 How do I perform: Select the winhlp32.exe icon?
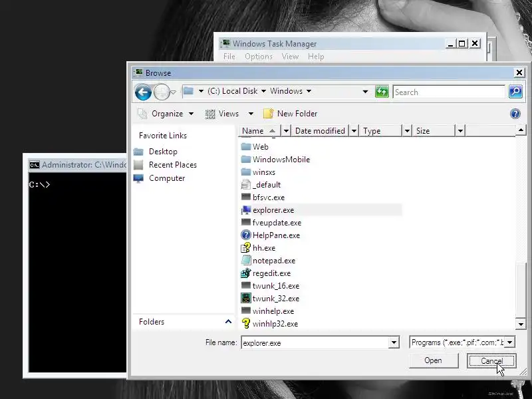(246, 323)
